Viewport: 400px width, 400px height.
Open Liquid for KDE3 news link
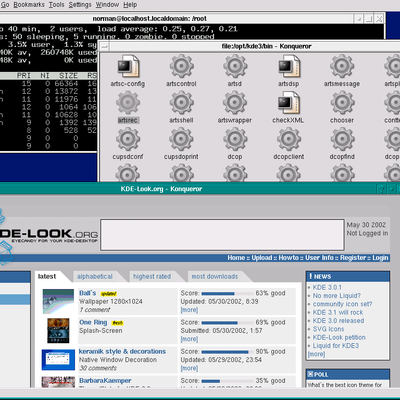click(x=336, y=346)
